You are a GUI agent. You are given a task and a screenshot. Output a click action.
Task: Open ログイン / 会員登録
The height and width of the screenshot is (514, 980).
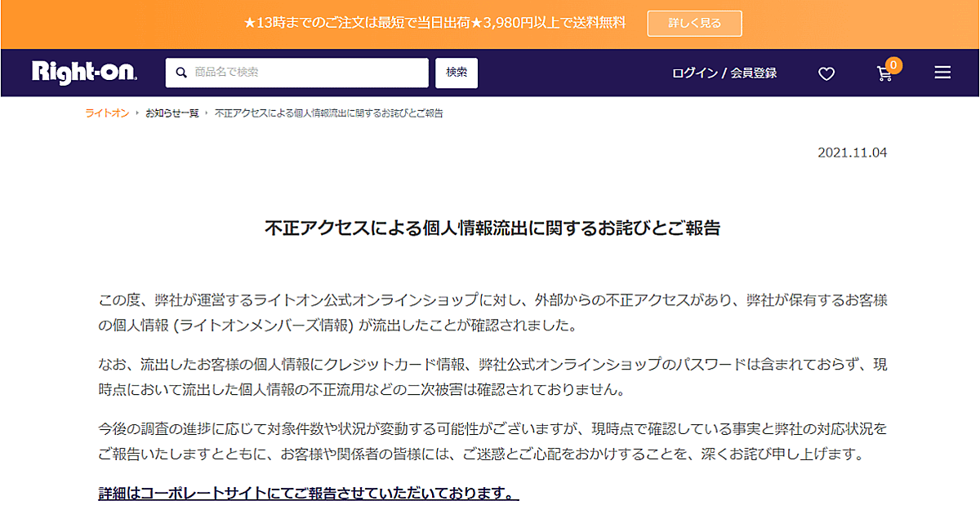coord(724,73)
